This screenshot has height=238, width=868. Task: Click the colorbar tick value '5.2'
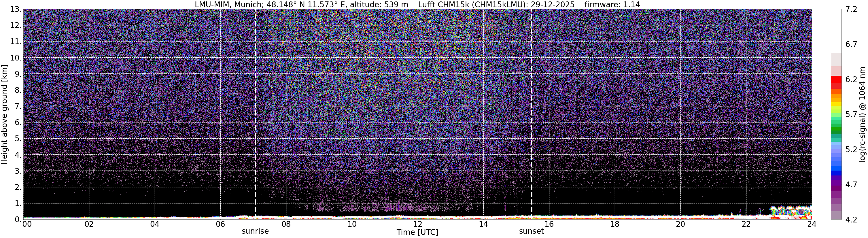pyautogui.click(x=851, y=150)
